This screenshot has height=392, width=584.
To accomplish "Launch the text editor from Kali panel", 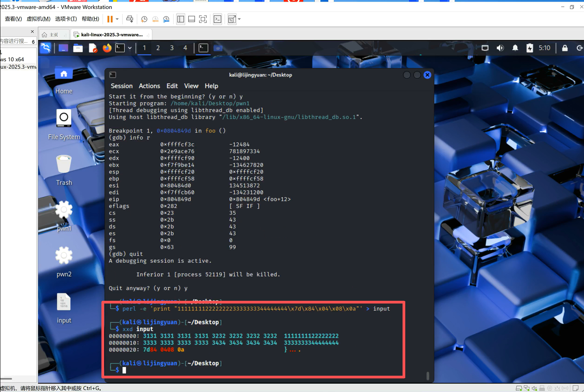I will [92, 48].
